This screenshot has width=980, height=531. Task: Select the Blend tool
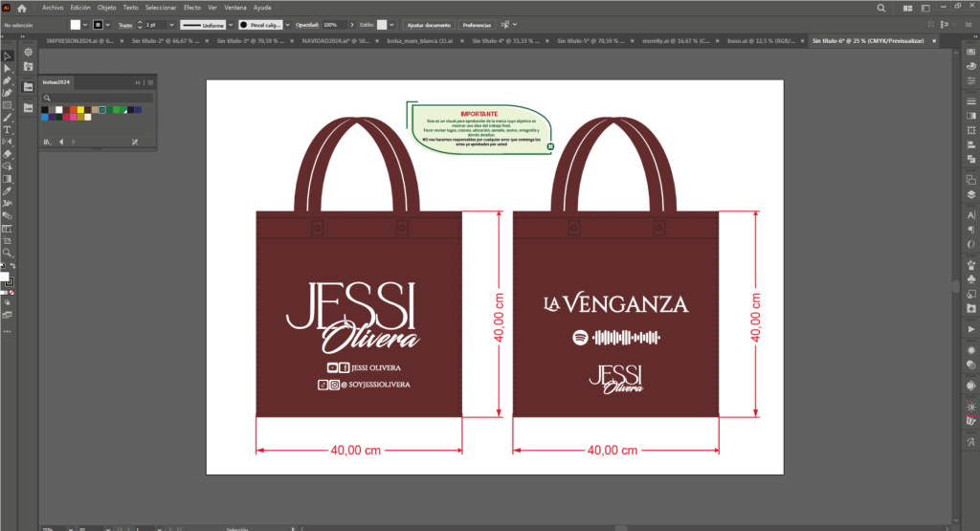8,215
